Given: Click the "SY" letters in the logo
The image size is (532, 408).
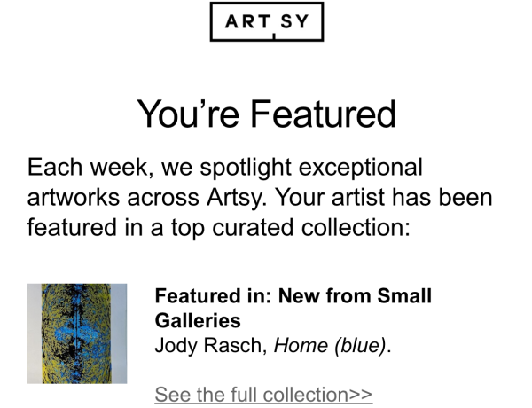Looking at the screenshot, I should 293,22.
